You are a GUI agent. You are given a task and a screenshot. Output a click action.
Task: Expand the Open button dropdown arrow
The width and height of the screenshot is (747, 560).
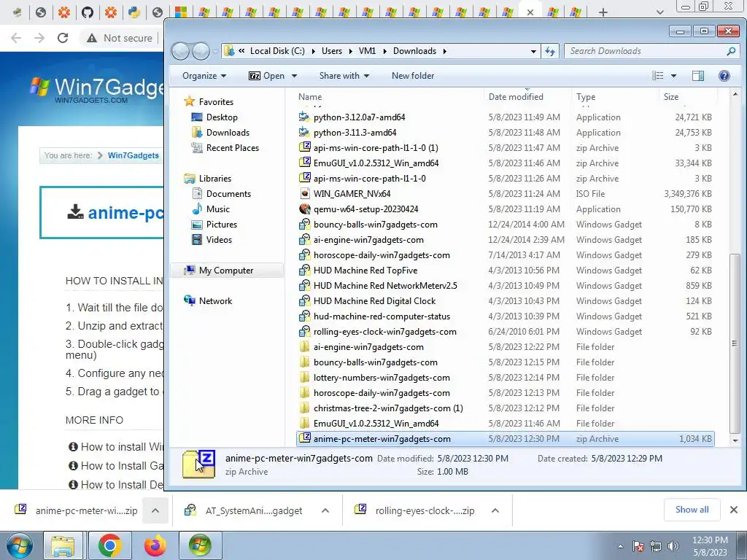(295, 76)
